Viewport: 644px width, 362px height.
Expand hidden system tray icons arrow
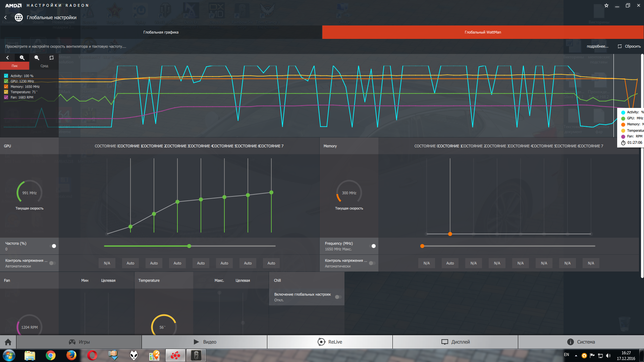pyautogui.click(x=576, y=355)
